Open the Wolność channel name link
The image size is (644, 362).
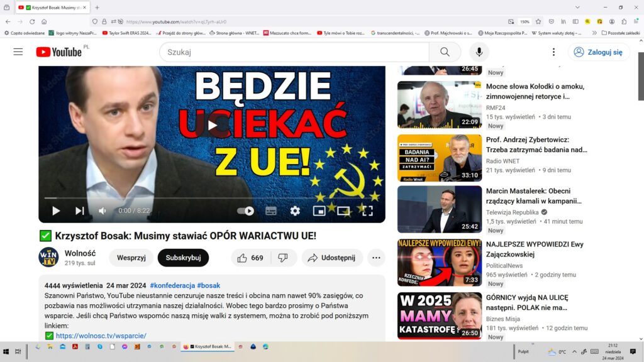pos(80,253)
